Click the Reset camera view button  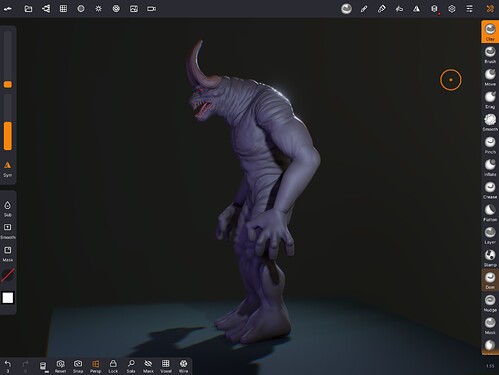tap(60, 366)
